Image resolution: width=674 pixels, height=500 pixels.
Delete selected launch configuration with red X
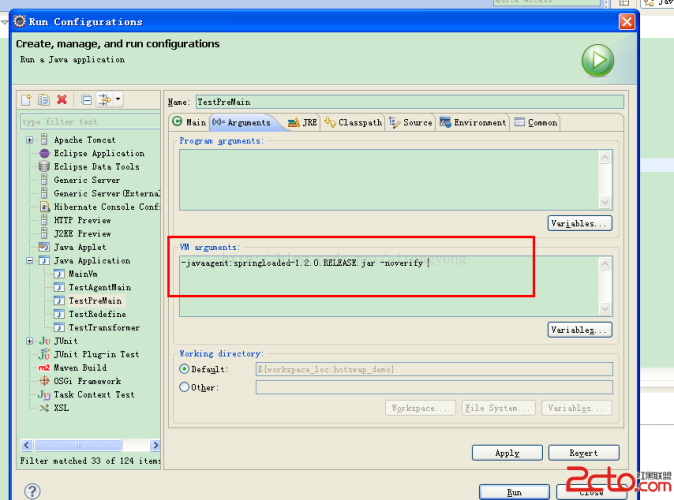click(62, 100)
